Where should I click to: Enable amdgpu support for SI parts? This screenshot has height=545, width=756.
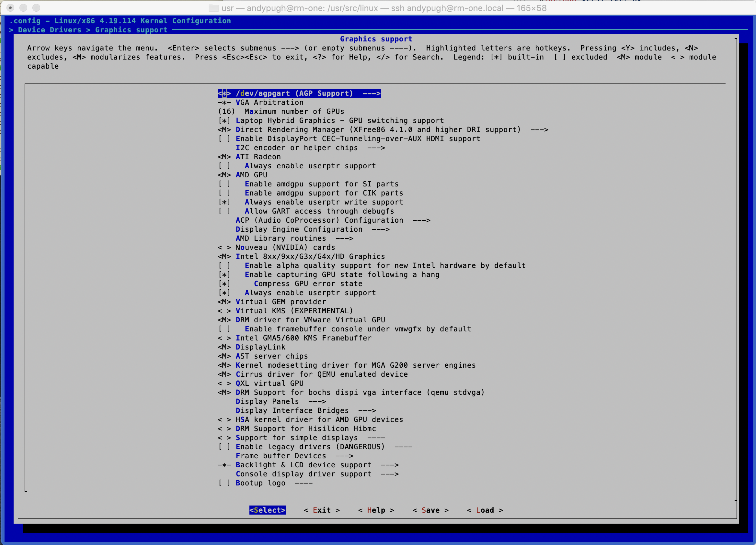point(308,184)
